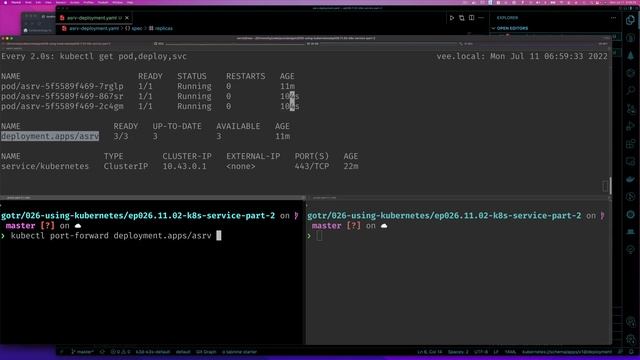Focus the empty prompt in the right terminal pane

click(x=319, y=236)
